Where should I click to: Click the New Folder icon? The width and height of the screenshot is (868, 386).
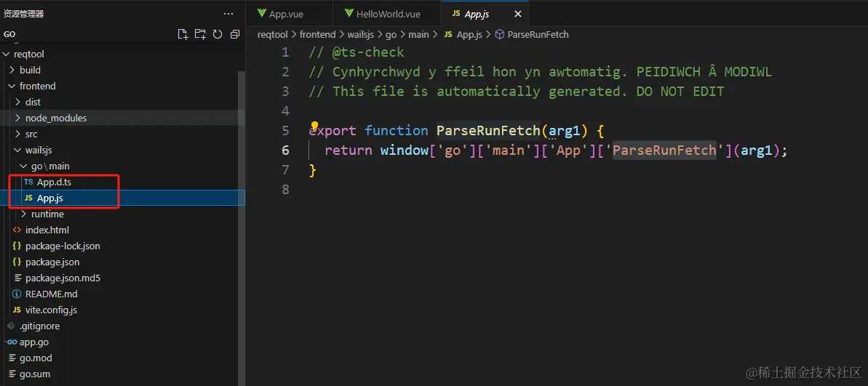click(200, 34)
